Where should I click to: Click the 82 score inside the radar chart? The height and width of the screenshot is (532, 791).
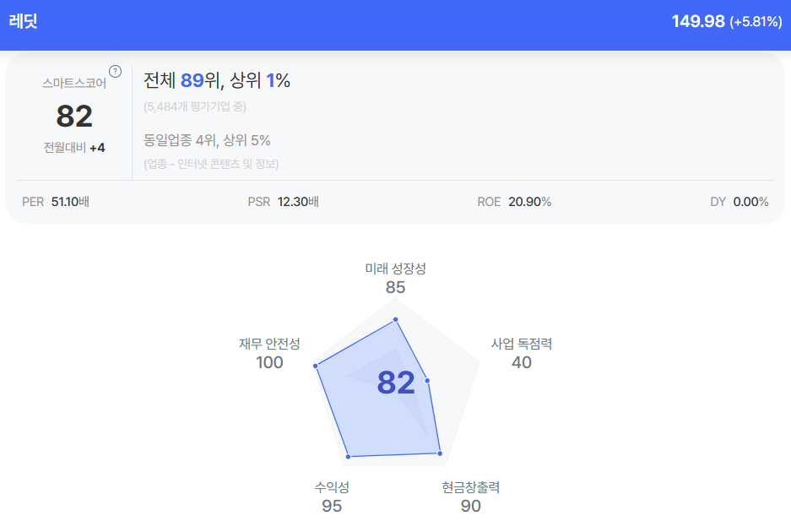(x=396, y=383)
